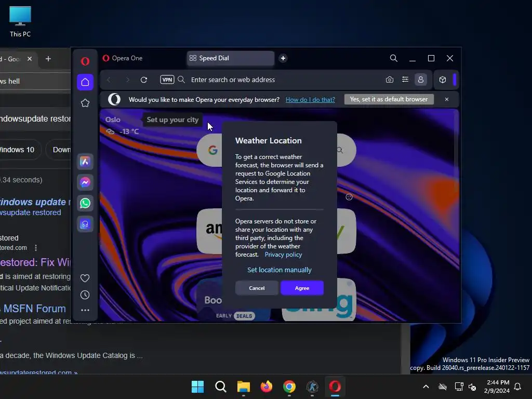Viewport: 532px width, 399px height.
Task: Click the smiley feedback icon on Speed Dial
Action: [x=349, y=197]
